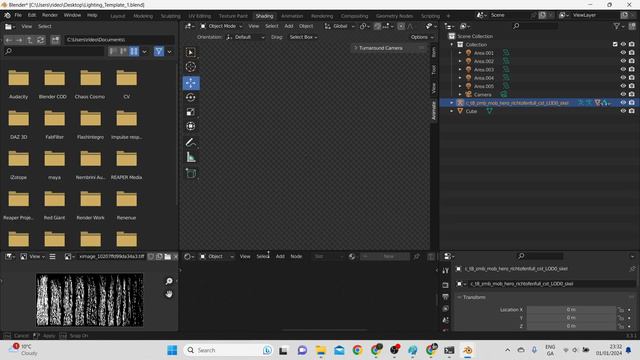Toggle the file browser filter funnel

pyautogui.click(x=159, y=51)
